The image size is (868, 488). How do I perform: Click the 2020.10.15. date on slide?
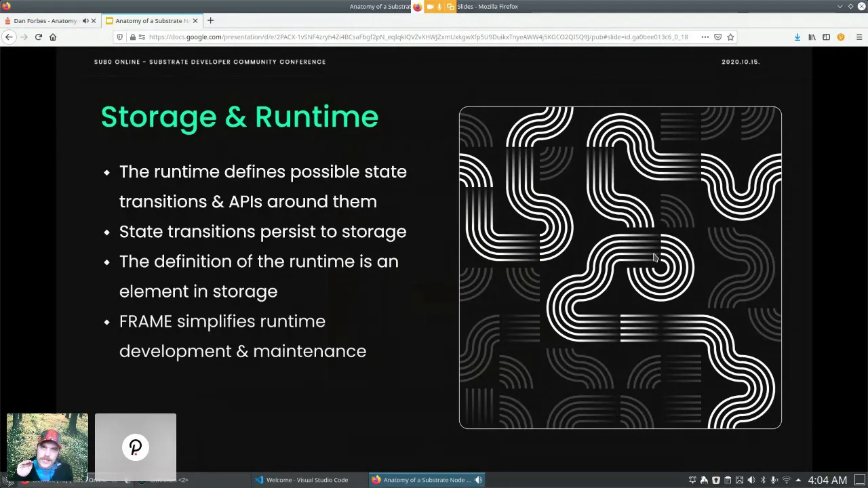tap(741, 62)
